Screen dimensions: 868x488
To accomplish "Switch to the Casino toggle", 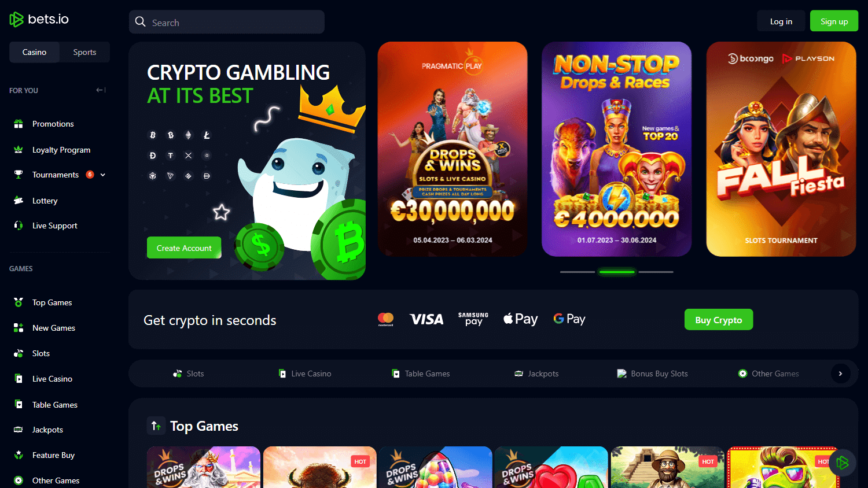I will (34, 52).
